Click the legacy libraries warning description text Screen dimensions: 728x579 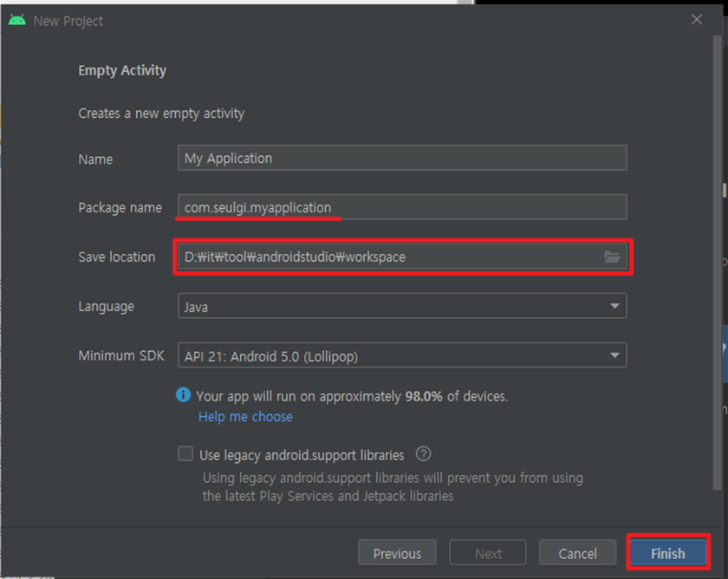(393, 486)
